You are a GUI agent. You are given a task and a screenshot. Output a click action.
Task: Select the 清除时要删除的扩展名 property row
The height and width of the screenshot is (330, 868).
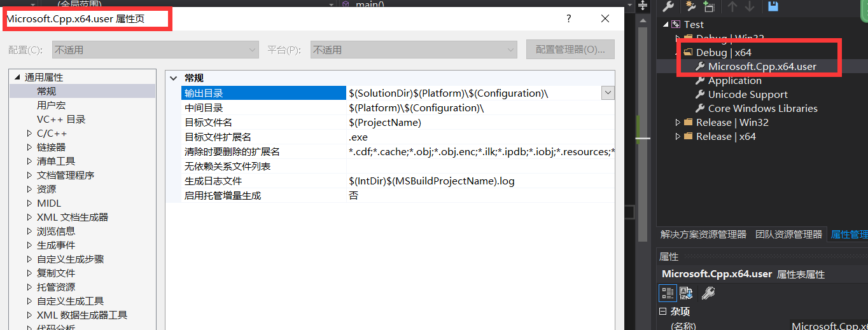398,151
